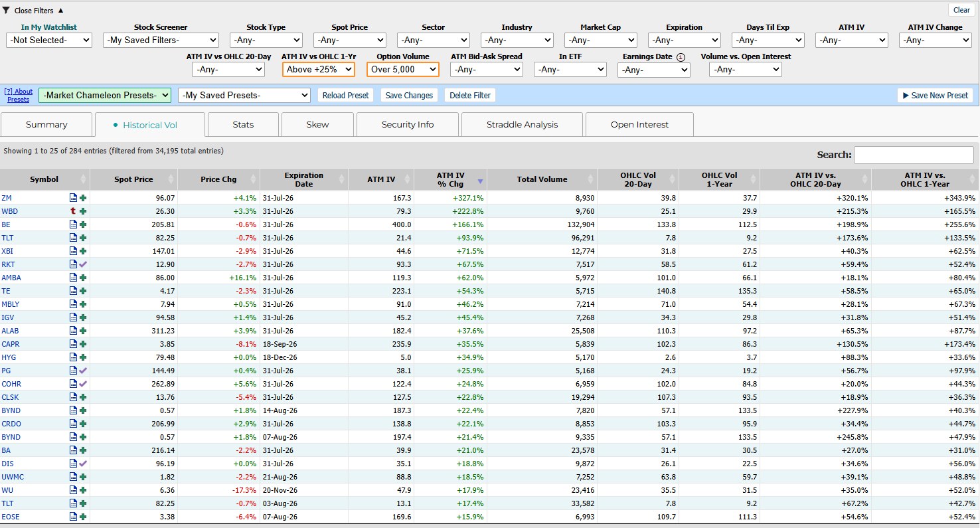This screenshot has height=528, width=980.
Task: Sort by the Spot Price column arrows
Action: [x=171, y=179]
